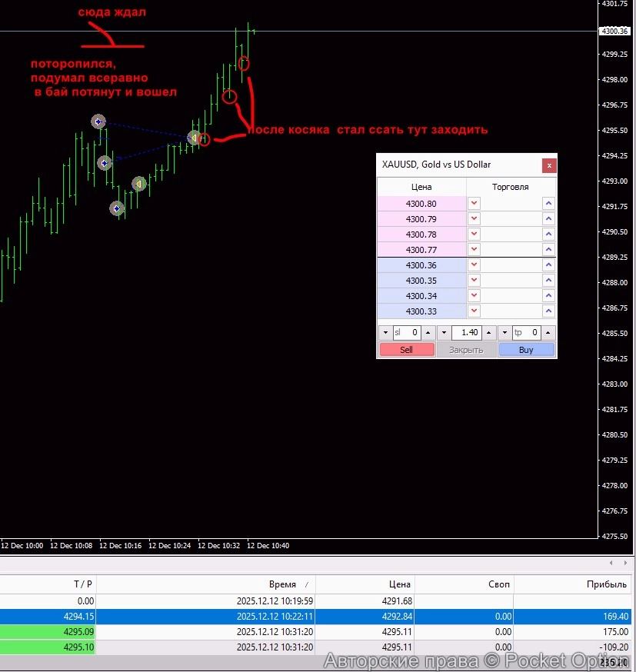Image resolution: width=636 pixels, height=672 pixels.
Task: Click yellow trade exit marker near 4295 level
Action: pyautogui.click(x=195, y=138)
